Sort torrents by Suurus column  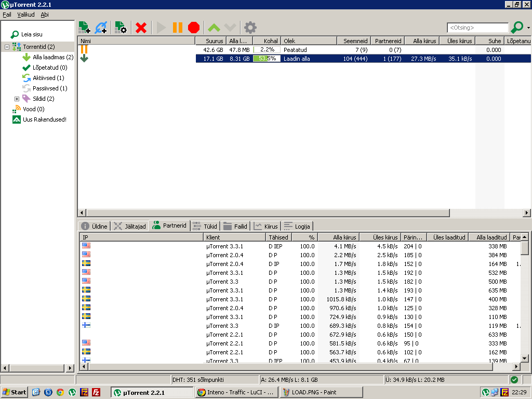pos(210,41)
